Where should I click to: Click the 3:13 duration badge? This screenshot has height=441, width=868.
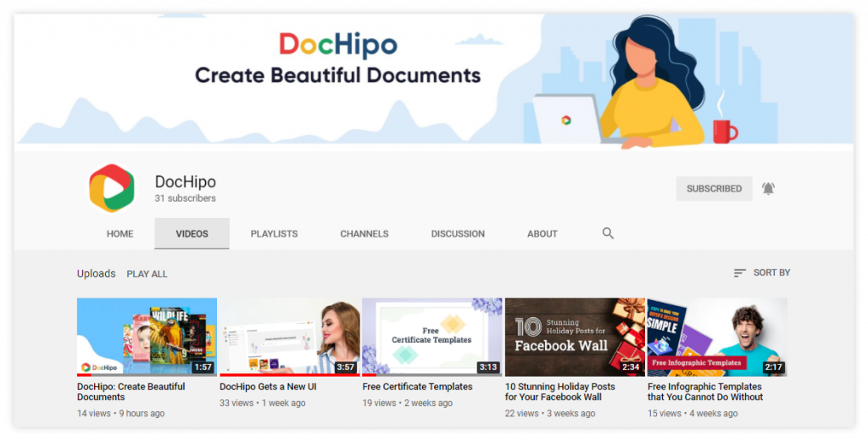[x=488, y=366]
